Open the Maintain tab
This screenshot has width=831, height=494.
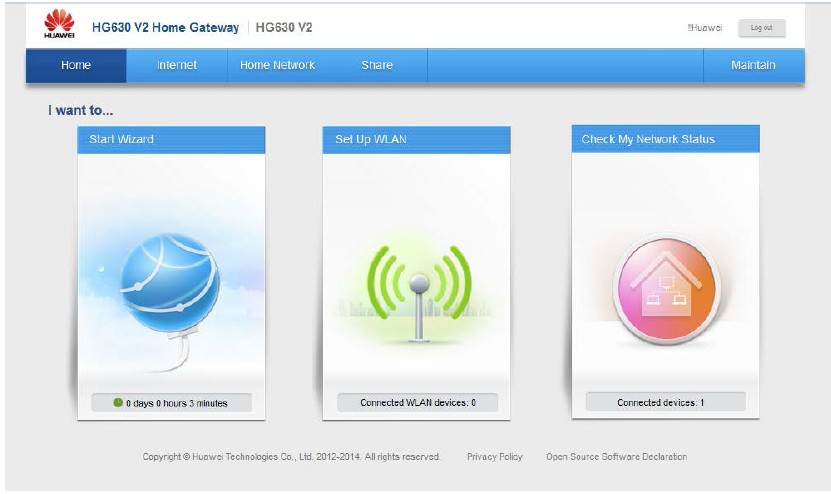point(753,65)
